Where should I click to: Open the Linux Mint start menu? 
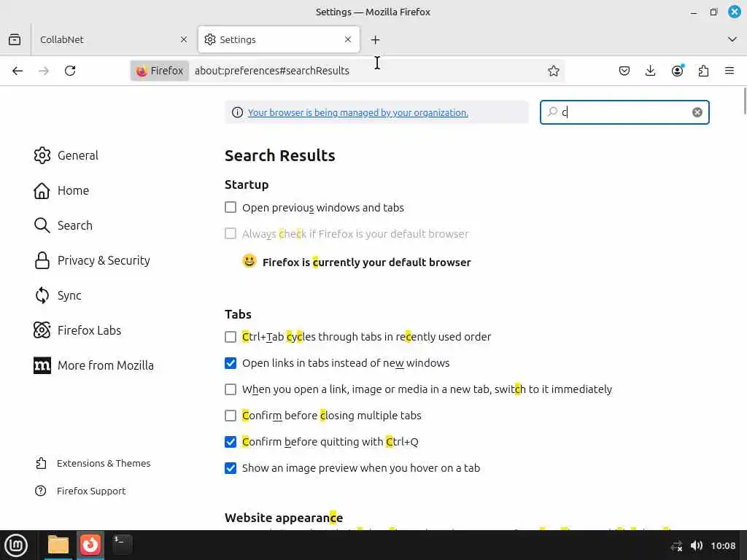tap(16, 545)
